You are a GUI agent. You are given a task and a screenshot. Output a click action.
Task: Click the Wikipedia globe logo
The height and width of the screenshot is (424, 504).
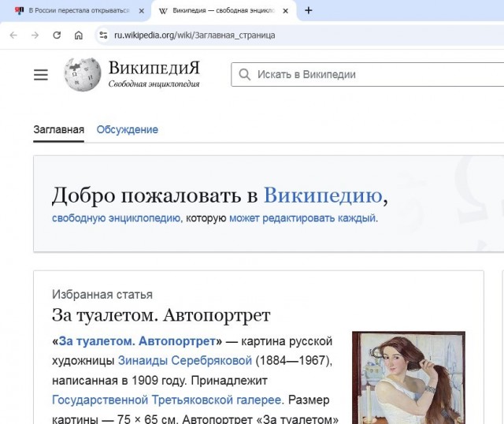[83, 74]
